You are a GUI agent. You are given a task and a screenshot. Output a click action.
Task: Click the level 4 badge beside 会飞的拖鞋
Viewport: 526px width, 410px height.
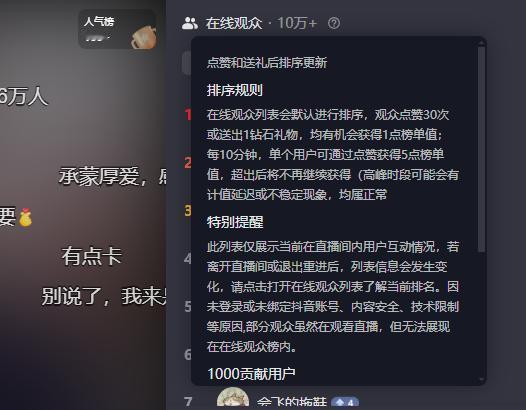pos(345,403)
